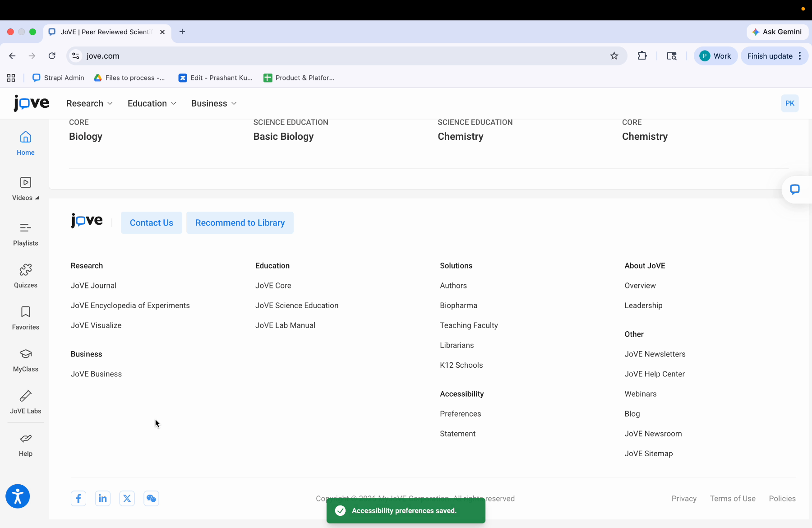Open browser Extensions puzzle icon
The height and width of the screenshot is (528, 812).
click(642, 56)
